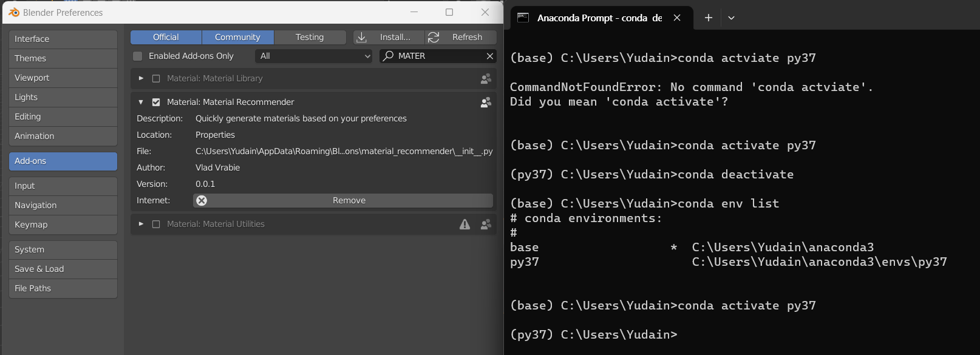
Task: Click the Install download arrow icon
Action: pos(361,38)
